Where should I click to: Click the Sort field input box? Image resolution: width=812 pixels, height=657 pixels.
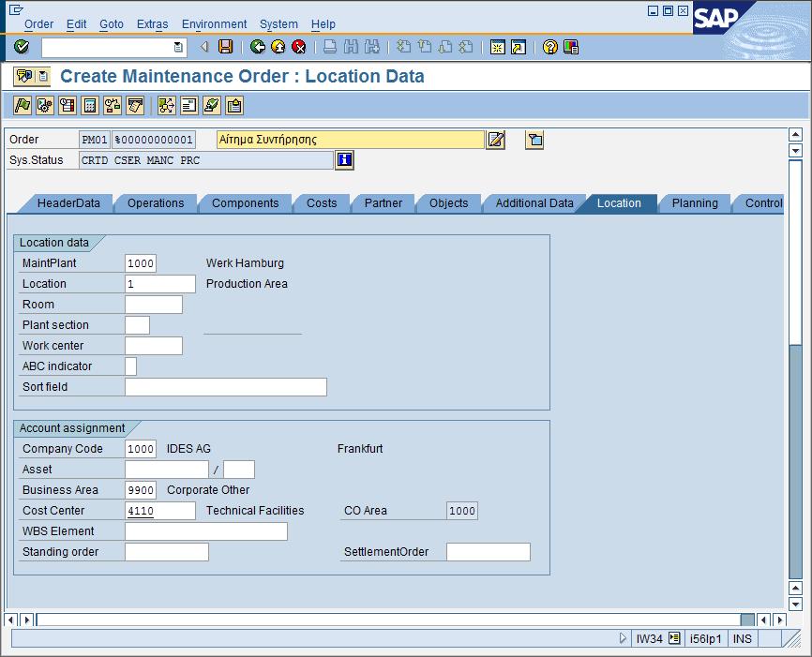(226, 387)
